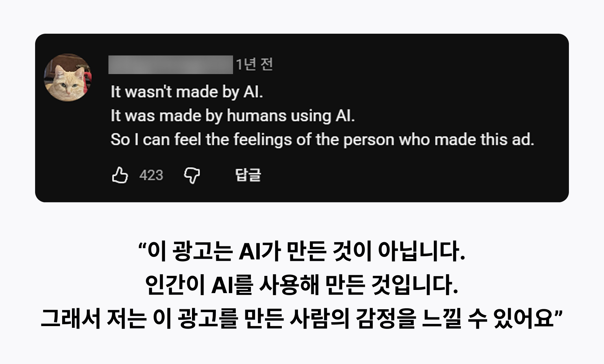The image size is (604, 364).
Task: Click the Korean line "인간이 AI를 사용해 만든 것입니다."
Action: [302, 285]
